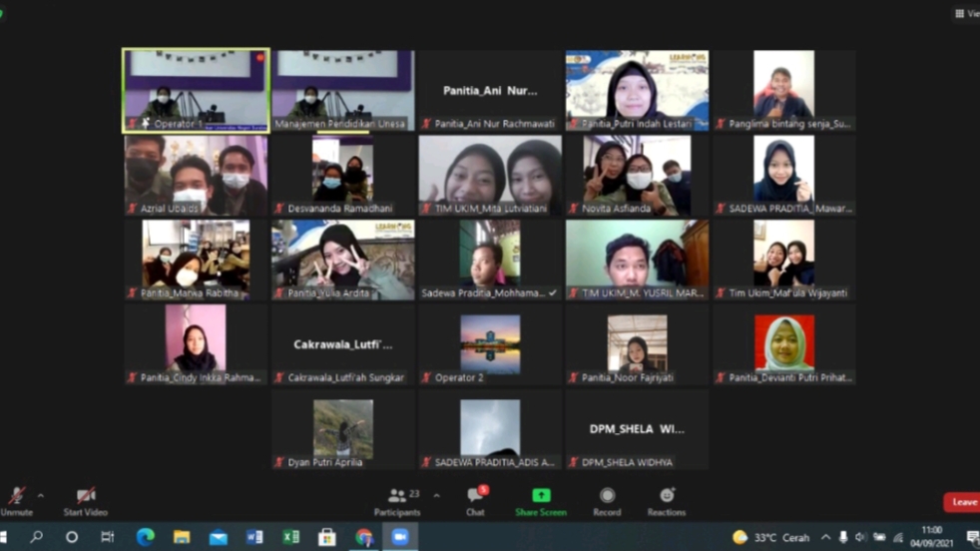Show hidden system tray icons
Screen dimensions: 980x551
(x=825, y=538)
